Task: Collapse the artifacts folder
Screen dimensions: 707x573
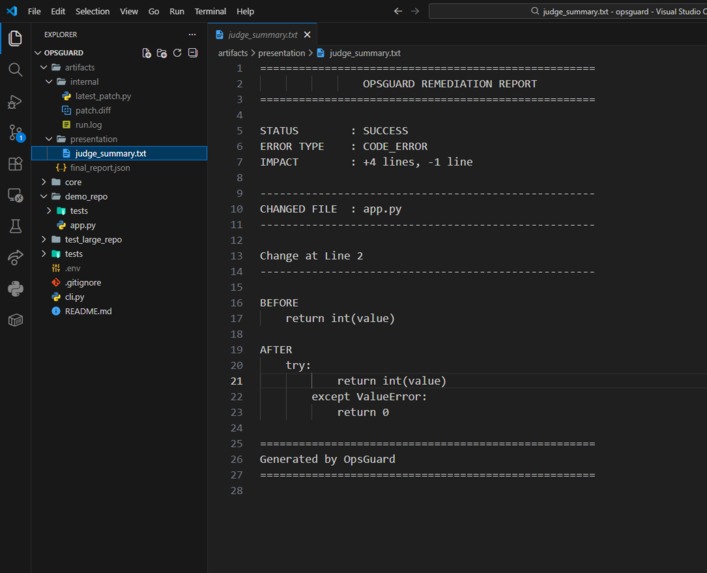Action: click(44, 67)
